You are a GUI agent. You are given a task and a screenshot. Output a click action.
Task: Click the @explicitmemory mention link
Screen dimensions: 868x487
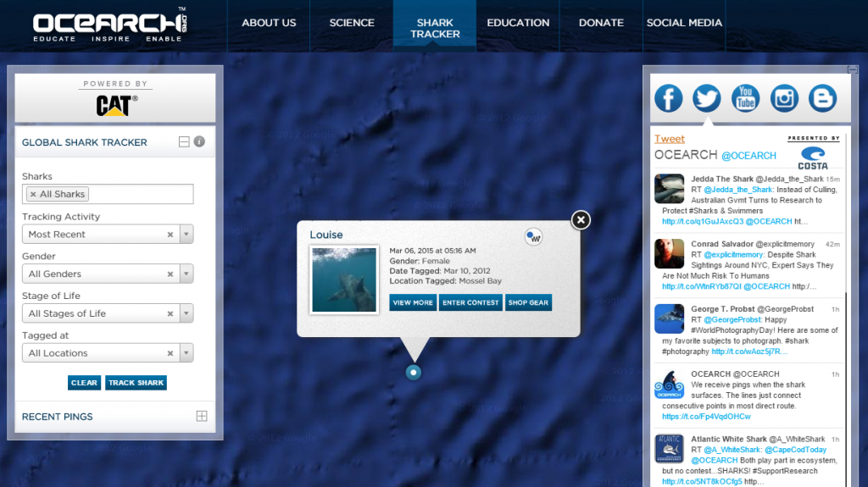(x=733, y=255)
